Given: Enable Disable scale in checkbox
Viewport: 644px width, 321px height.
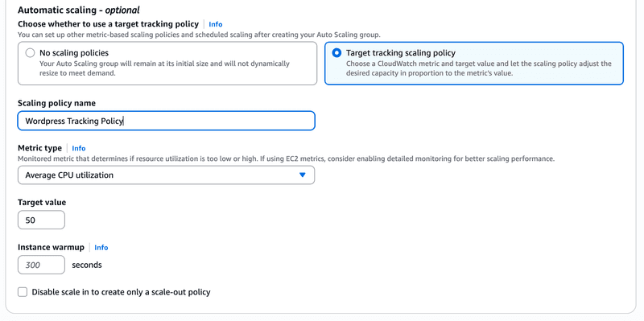Looking at the screenshot, I should pyautogui.click(x=23, y=292).
